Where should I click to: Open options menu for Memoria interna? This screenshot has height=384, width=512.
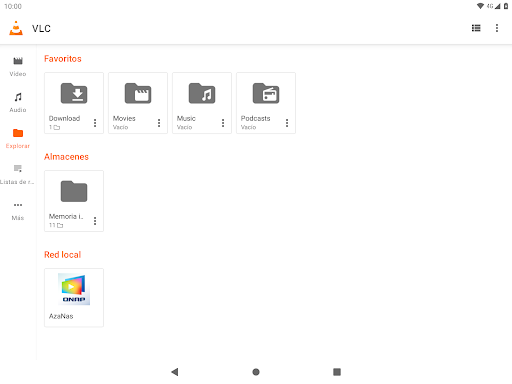[95, 221]
